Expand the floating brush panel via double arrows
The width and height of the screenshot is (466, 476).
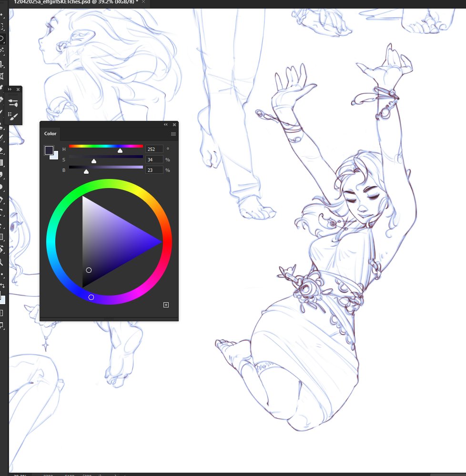10,89
